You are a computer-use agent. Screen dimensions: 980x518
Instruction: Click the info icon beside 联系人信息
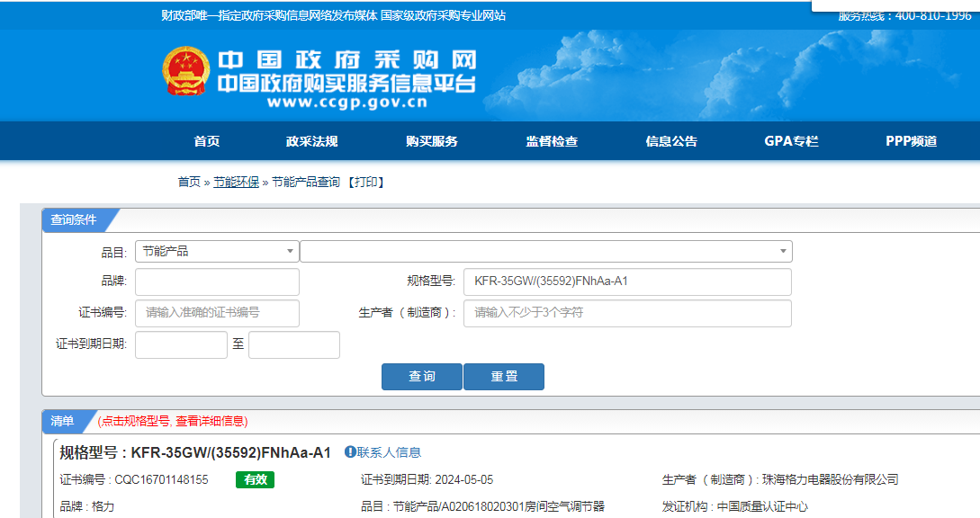click(350, 451)
